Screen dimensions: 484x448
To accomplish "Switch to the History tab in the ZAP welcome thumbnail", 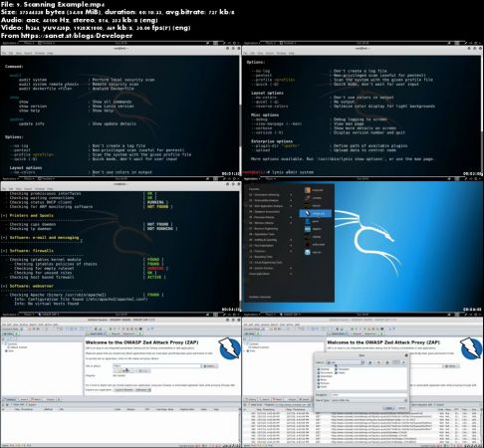I will (x=10, y=399).
